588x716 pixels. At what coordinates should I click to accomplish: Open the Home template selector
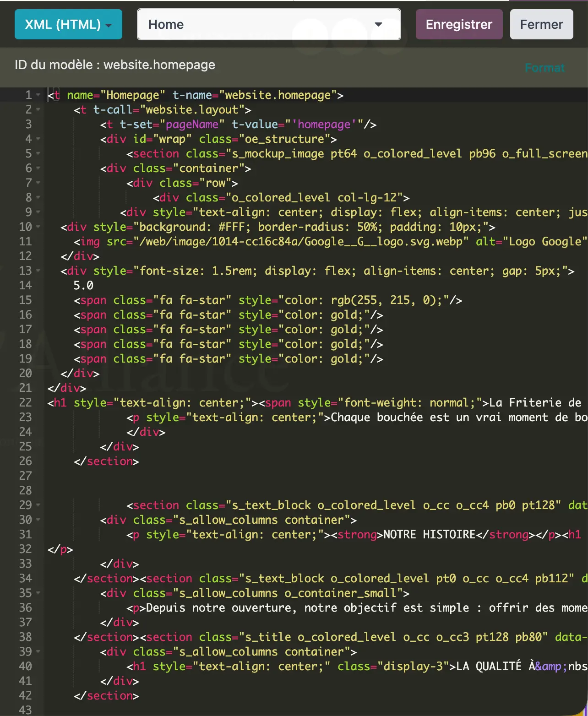click(269, 24)
